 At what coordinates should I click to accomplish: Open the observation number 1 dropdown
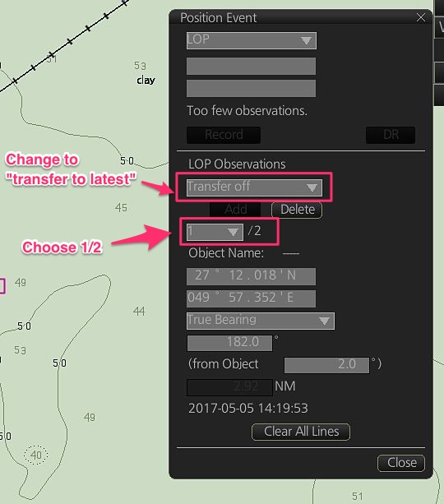point(215,232)
